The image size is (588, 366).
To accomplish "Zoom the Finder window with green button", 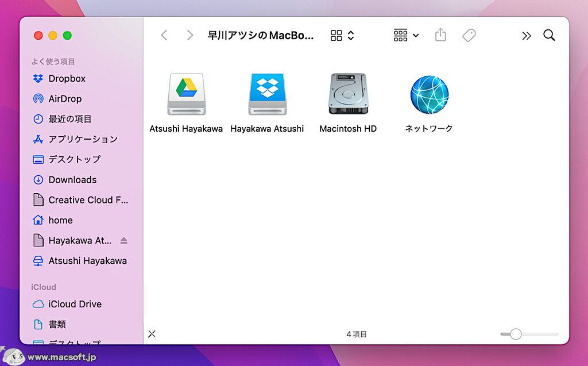I will pyautogui.click(x=68, y=35).
